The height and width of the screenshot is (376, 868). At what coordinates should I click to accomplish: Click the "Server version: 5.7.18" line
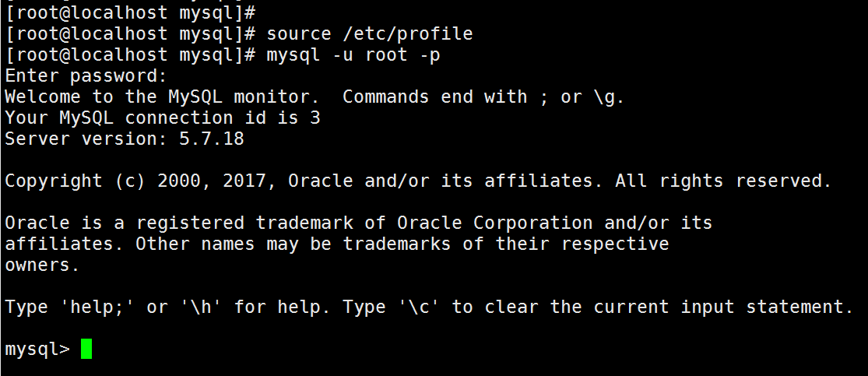pyautogui.click(x=124, y=139)
